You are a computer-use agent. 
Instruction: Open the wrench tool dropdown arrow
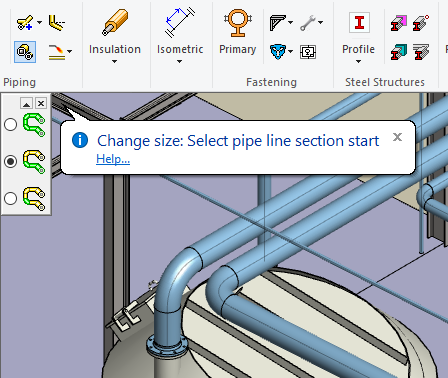[321, 22]
